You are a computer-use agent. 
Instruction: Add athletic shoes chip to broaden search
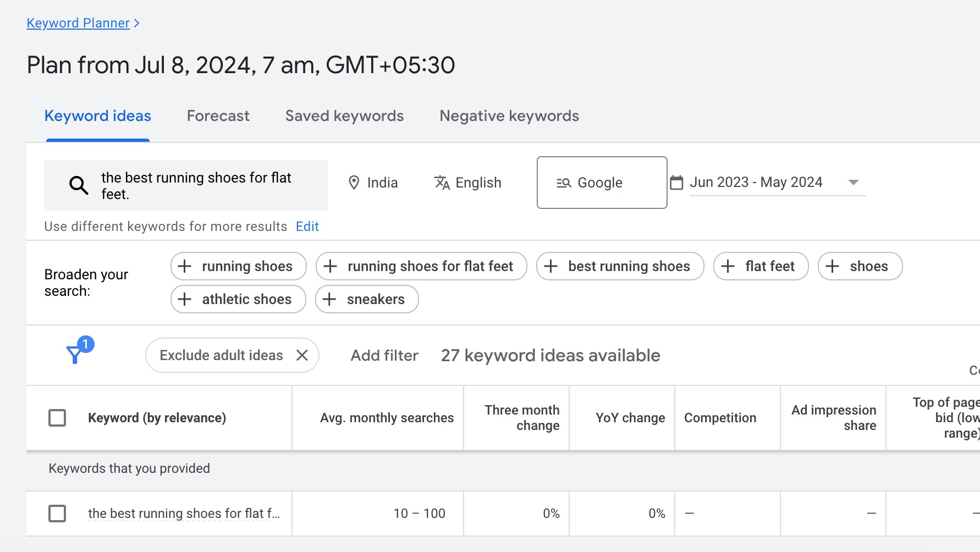point(238,299)
